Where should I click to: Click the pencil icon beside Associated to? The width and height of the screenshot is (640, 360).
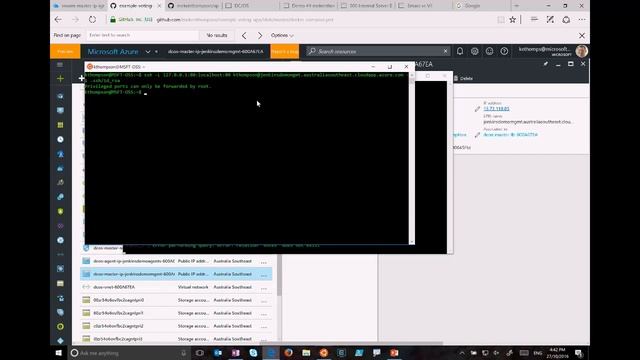coord(477,135)
